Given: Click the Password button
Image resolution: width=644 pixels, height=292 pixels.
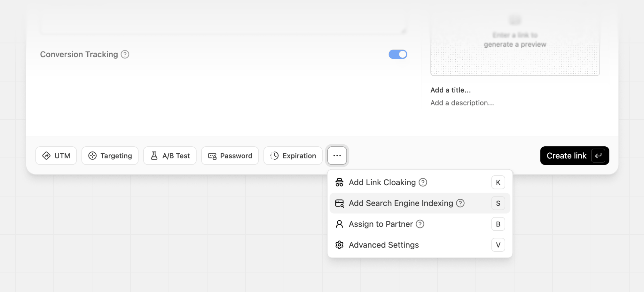Looking at the screenshot, I should pos(230,156).
